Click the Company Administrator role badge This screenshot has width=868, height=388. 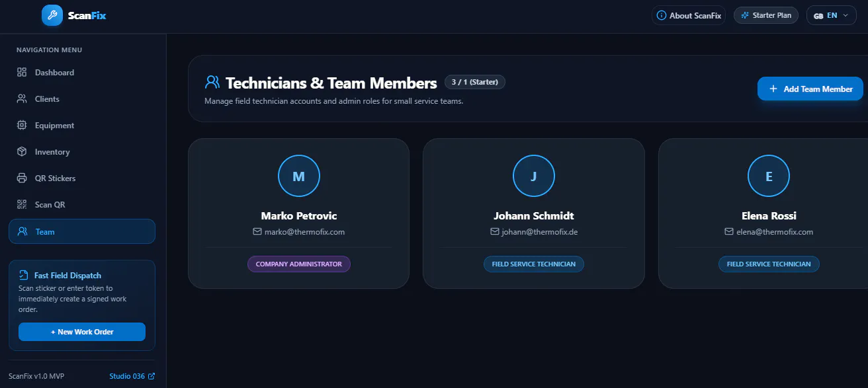299,264
